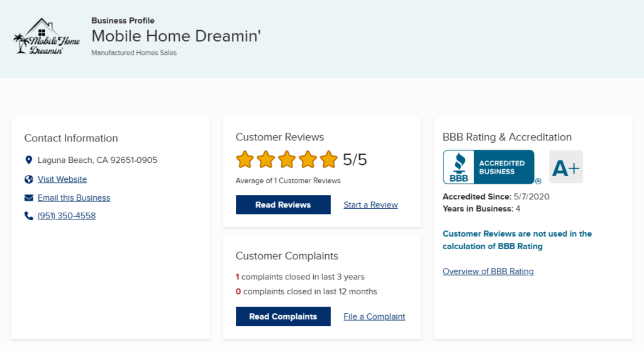644x351 pixels.
Task: Click the BBB Rating & Accreditation heading
Action: point(507,137)
